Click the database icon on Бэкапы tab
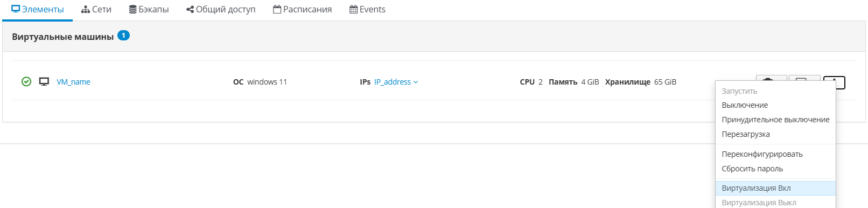 point(132,10)
